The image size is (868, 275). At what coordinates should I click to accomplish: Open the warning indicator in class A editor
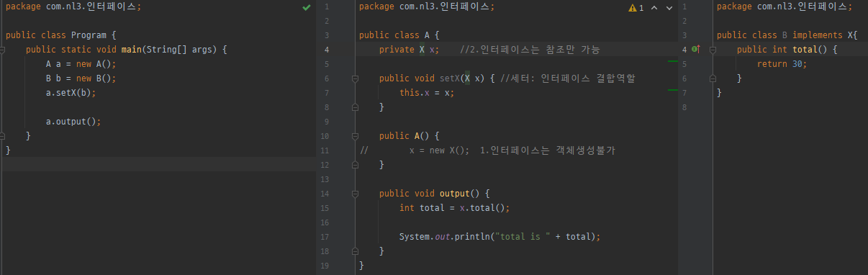[636, 8]
